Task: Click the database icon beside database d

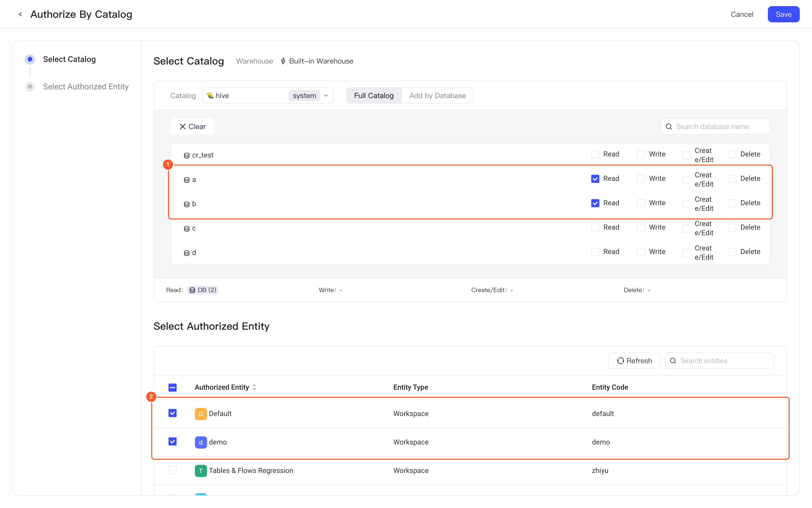Action: [187, 253]
